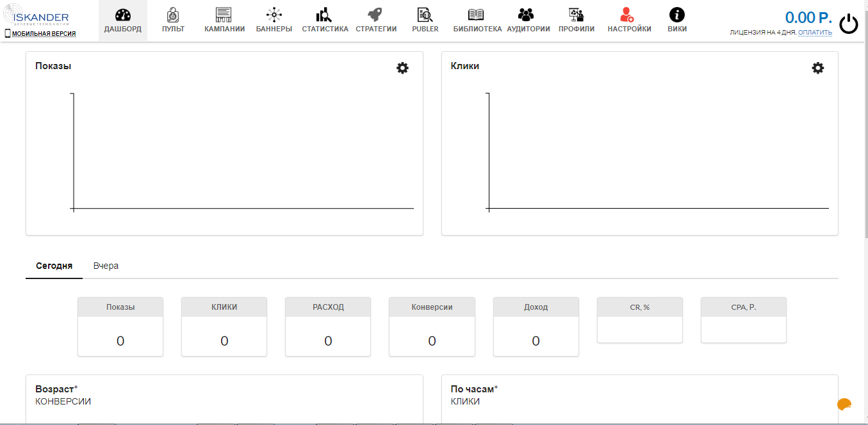Open settings gear of Показы chart
The width and height of the screenshot is (868, 425).
[x=402, y=68]
